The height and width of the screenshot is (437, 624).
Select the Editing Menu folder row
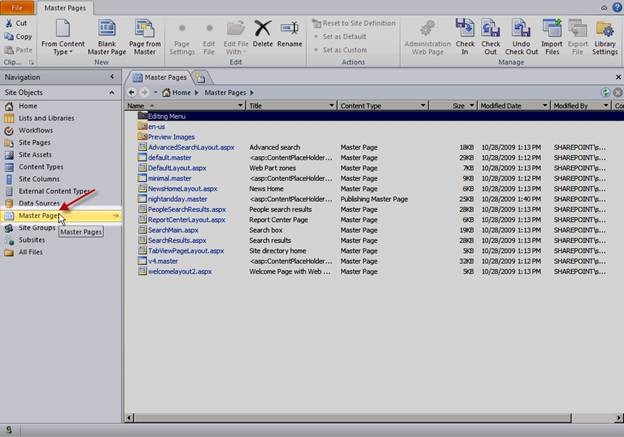tap(374, 116)
